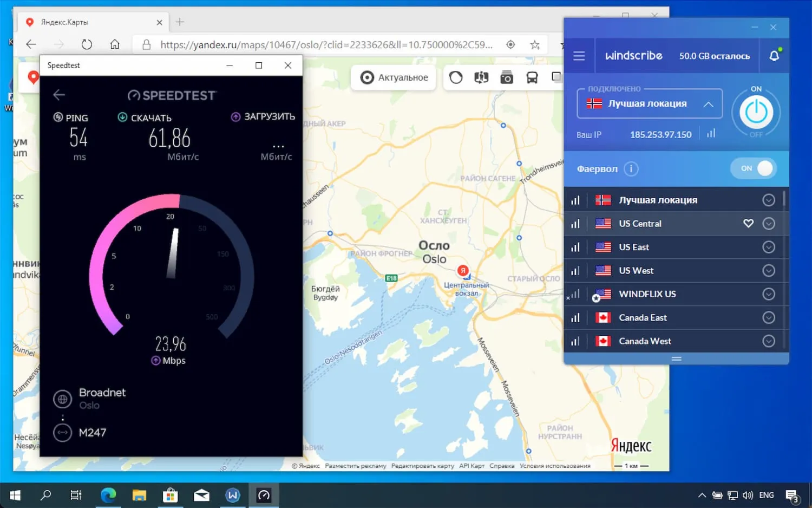Open File Explorer from the taskbar
Viewport: 812px width, 508px height.
pos(139,495)
